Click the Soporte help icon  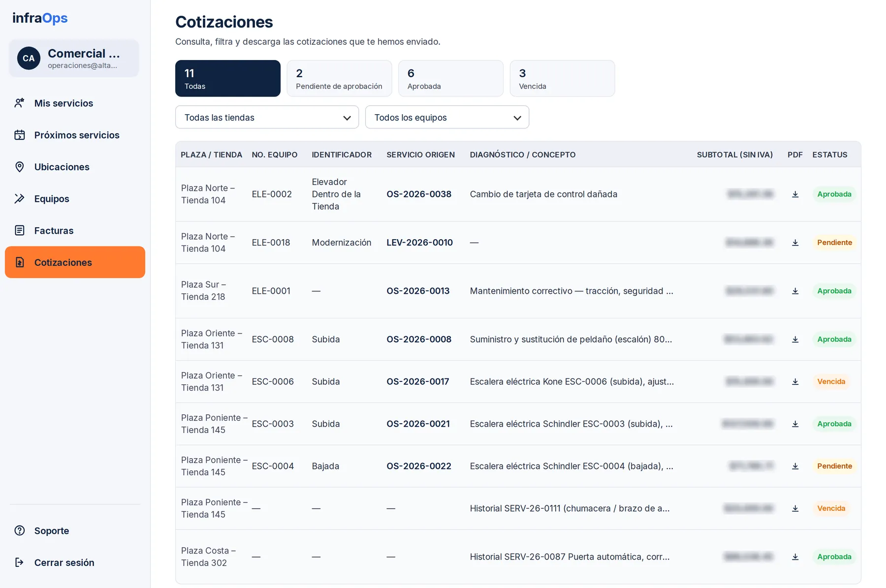click(20, 530)
